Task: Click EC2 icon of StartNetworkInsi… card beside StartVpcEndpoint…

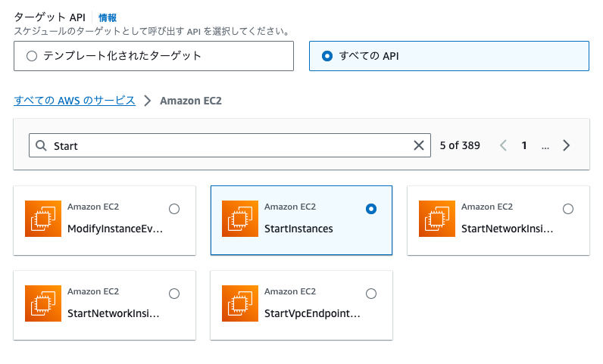Action: 43,303
